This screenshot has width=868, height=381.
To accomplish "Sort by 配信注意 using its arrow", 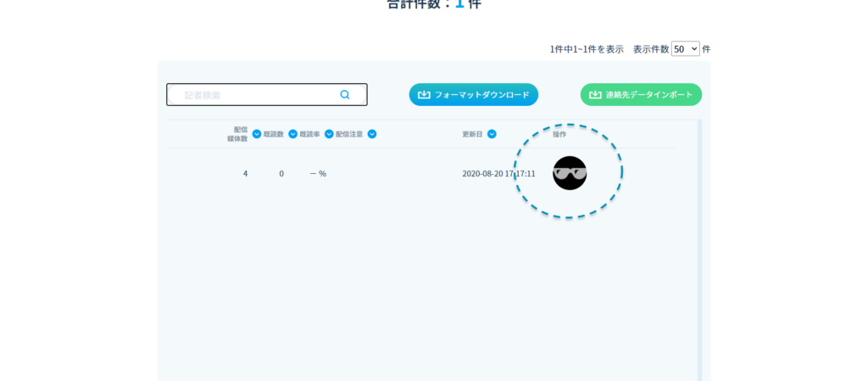I will 371,134.
